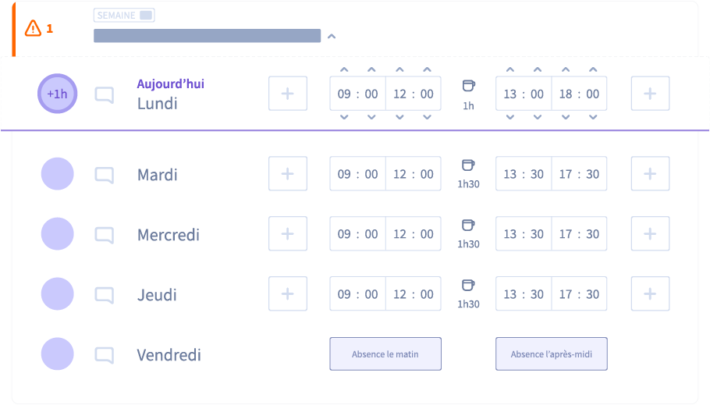Click the Mercredi afternoon start time field

coord(523,234)
